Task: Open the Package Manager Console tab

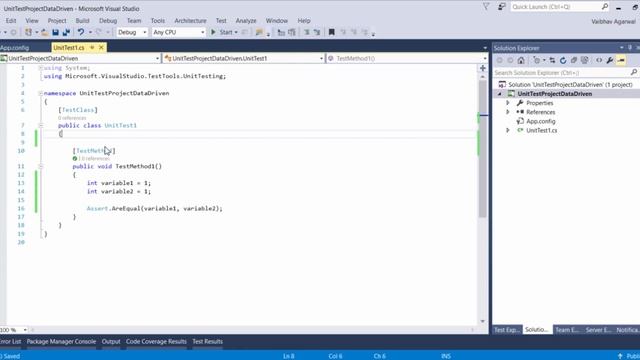Action: tap(61, 342)
